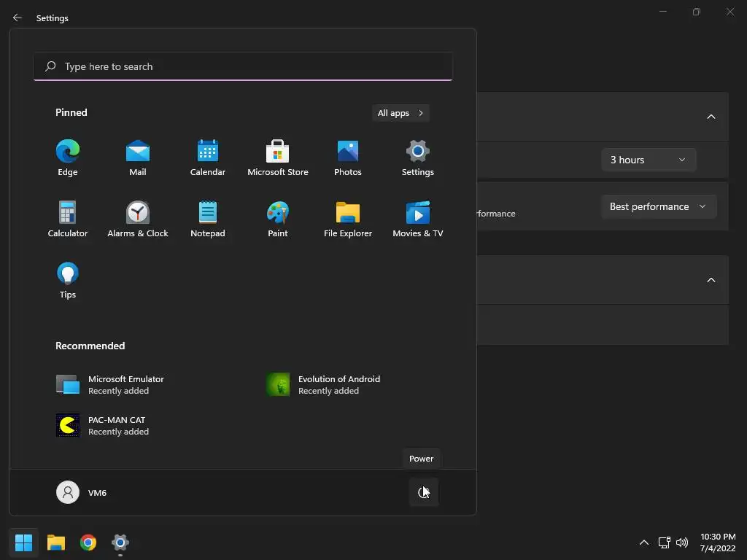Open the Tips app
This screenshot has height=560, width=747.
68,281
